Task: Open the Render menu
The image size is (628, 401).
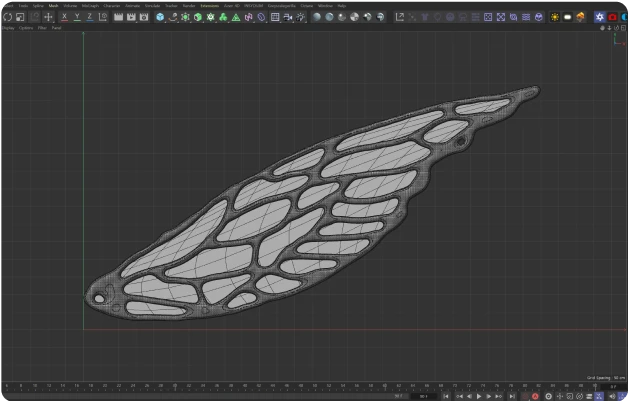Action: tap(189, 6)
